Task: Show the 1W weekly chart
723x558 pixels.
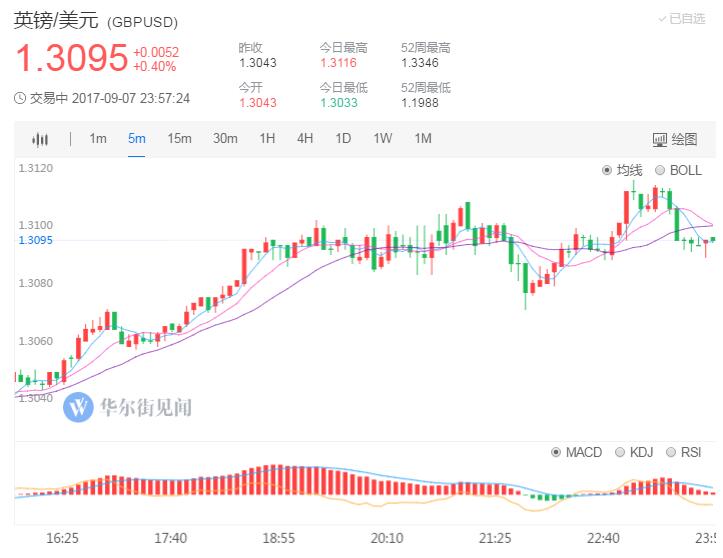Action: pos(382,138)
